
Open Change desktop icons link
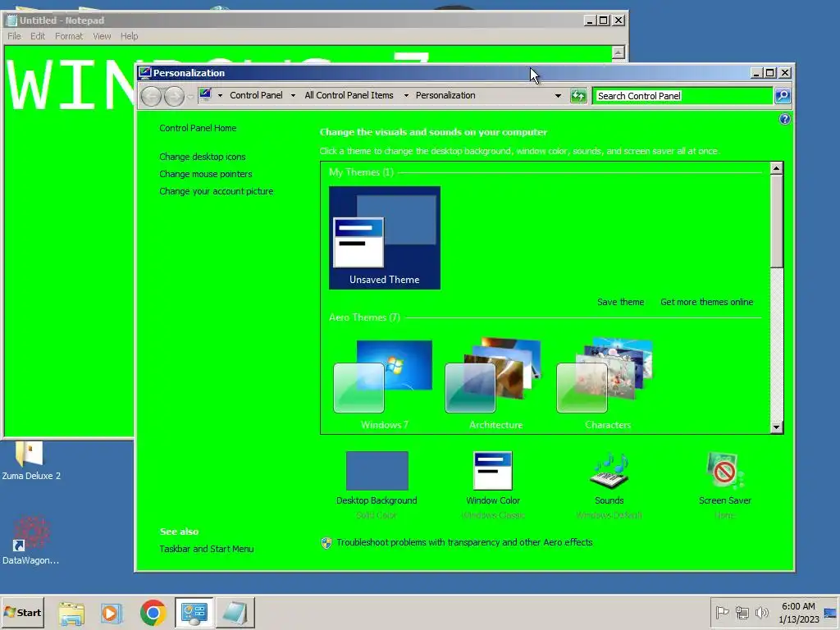(x=203, y=157)
